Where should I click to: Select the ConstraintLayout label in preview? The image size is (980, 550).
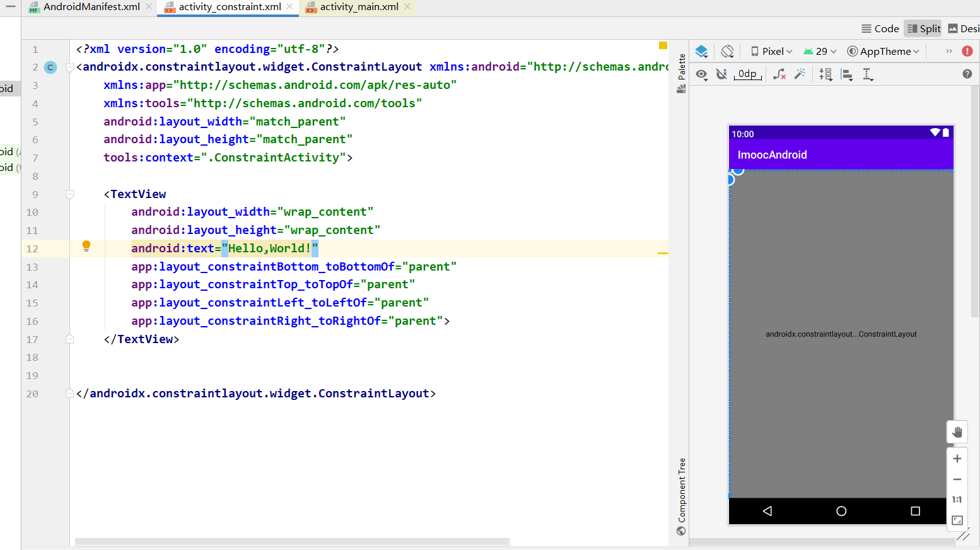[x=841, y=334]
